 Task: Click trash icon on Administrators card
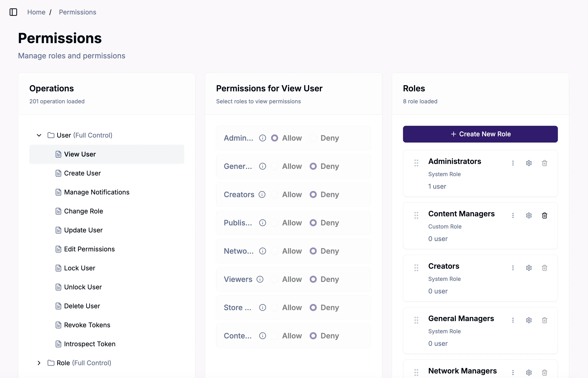[x=544, y=163]
